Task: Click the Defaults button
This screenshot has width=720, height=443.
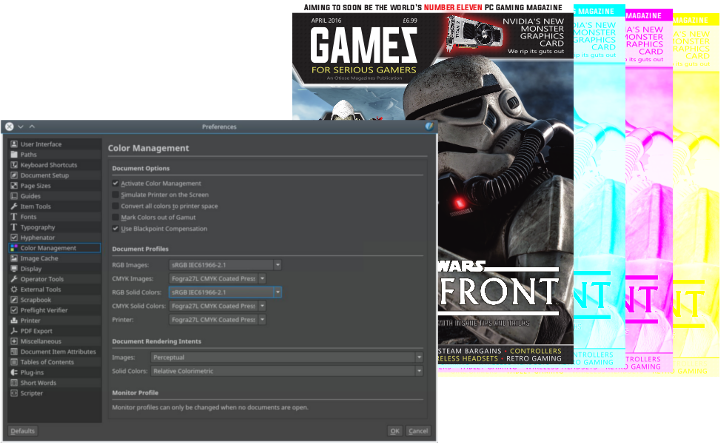Action: (x=23, y=431)
